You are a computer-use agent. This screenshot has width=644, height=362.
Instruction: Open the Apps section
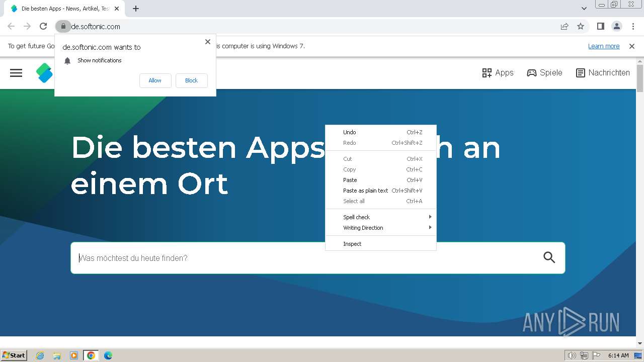coord(498,73)
